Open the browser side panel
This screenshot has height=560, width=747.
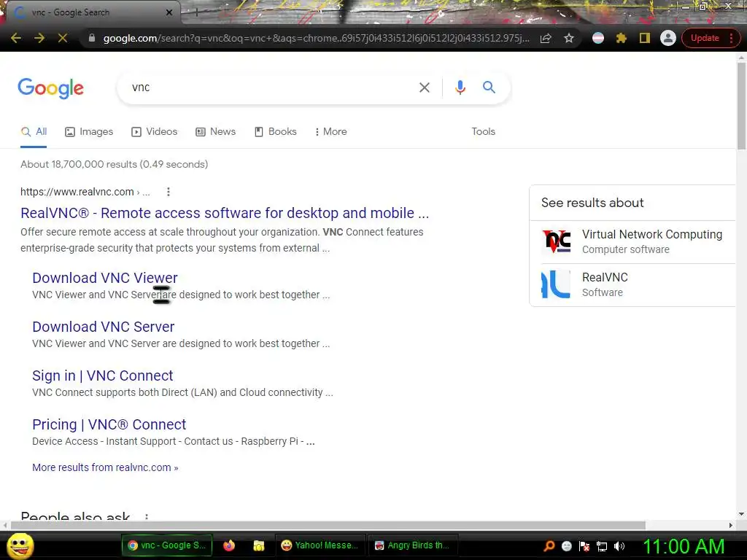[645, 38]
